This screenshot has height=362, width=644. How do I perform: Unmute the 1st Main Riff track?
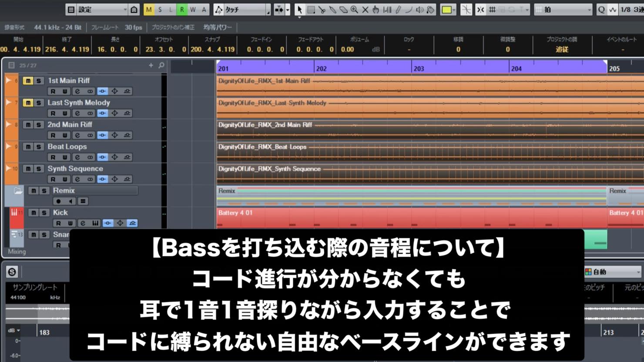[28, 81]
